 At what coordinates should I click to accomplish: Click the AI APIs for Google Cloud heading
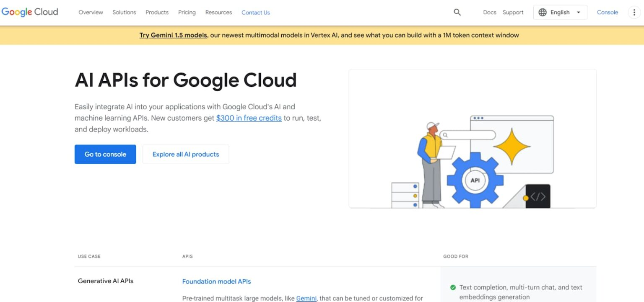pyautogui.click(x=186, y=80)
